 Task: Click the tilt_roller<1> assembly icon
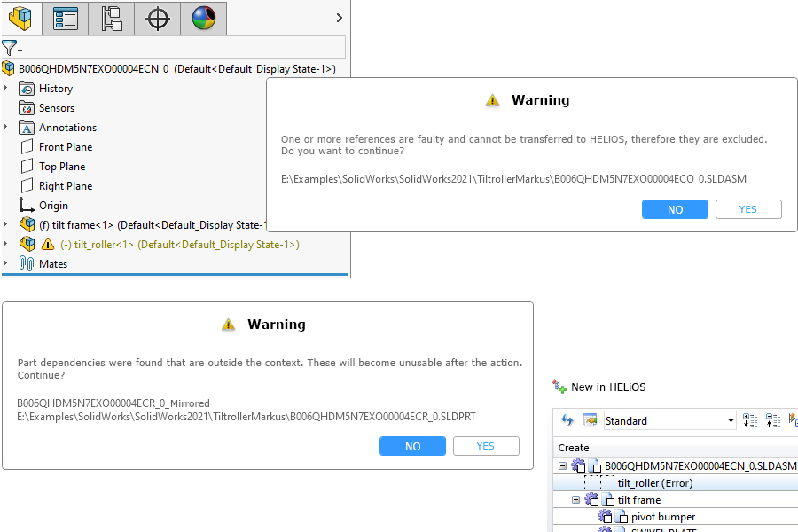pyautogui.click(x=27, y=244)
